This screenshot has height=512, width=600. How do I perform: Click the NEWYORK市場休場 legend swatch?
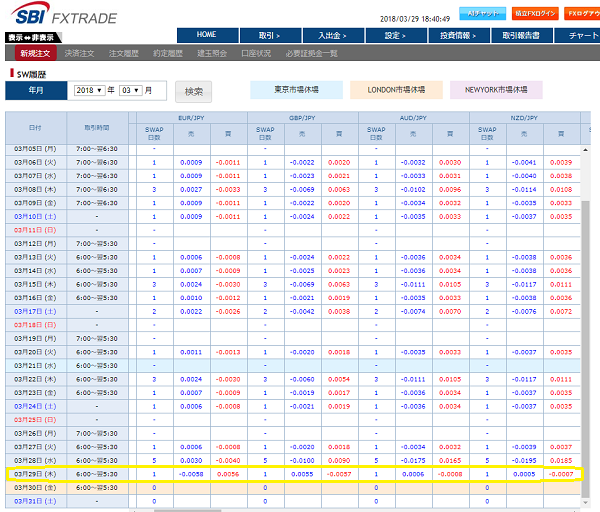tap(496, 90)
